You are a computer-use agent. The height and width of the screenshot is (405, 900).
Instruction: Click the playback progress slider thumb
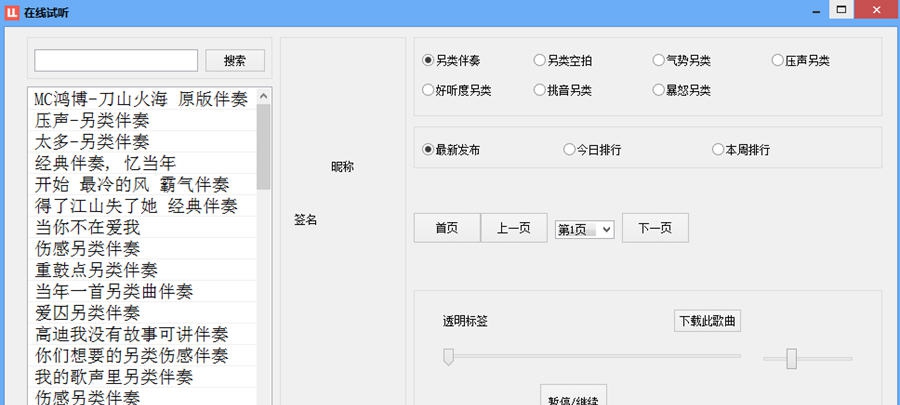pos(448,356)
